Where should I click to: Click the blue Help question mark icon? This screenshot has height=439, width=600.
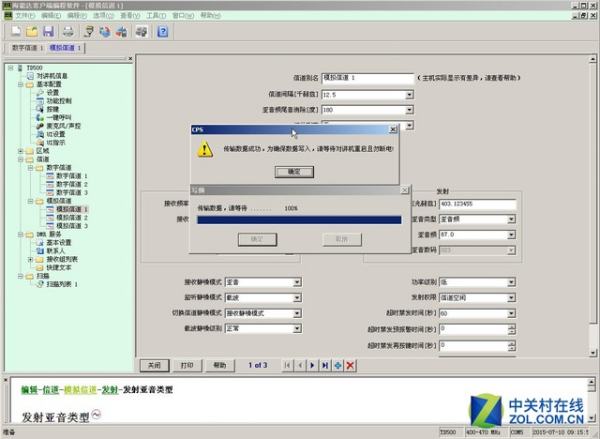point(163,32)
